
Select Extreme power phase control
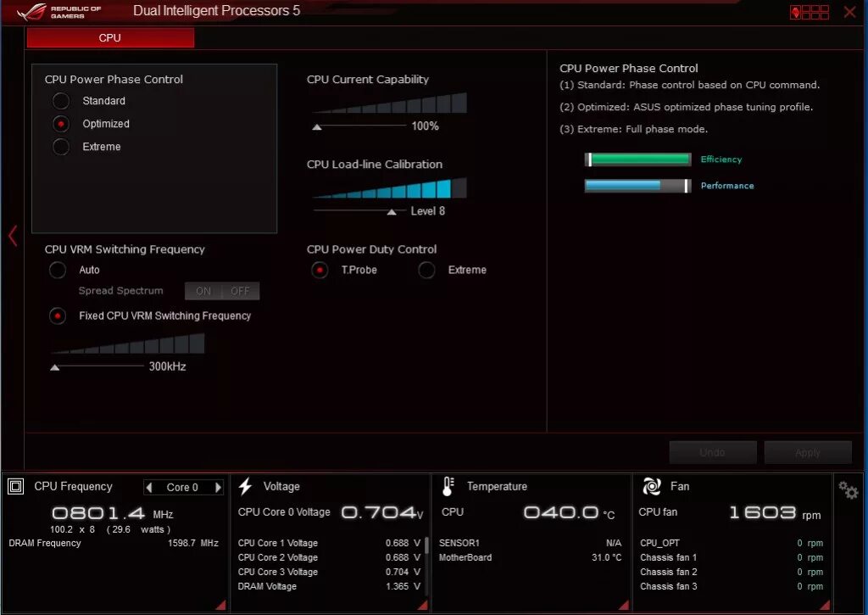(61, 147)
